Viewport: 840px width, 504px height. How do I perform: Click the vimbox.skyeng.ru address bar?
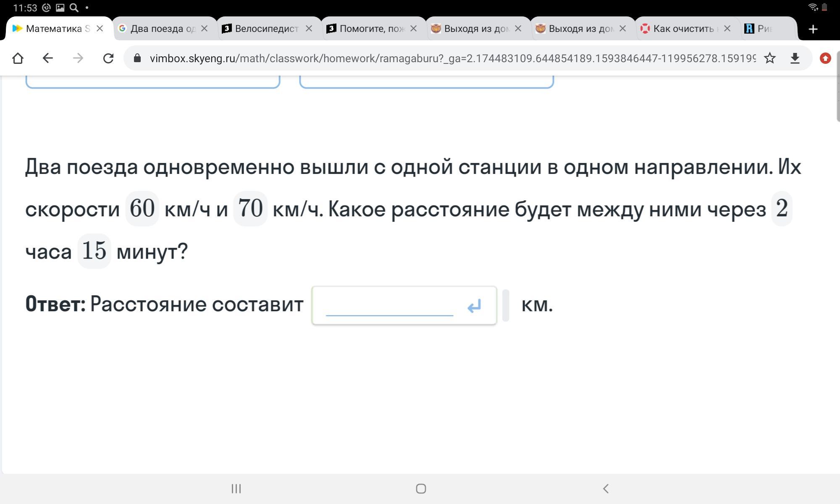click(451, 58)
